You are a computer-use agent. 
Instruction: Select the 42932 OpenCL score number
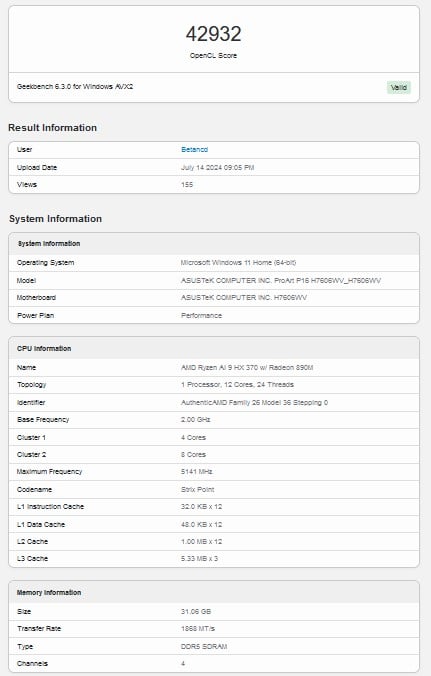coord(213,34)
